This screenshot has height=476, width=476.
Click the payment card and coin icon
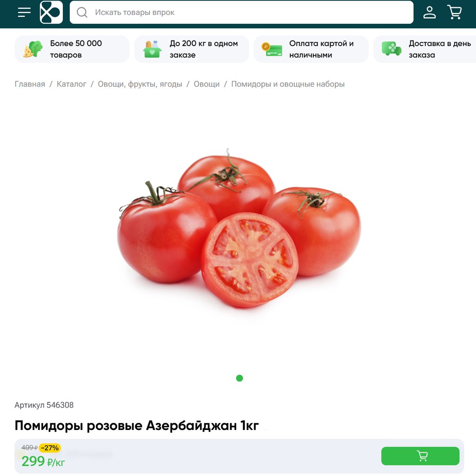point(271,49)
